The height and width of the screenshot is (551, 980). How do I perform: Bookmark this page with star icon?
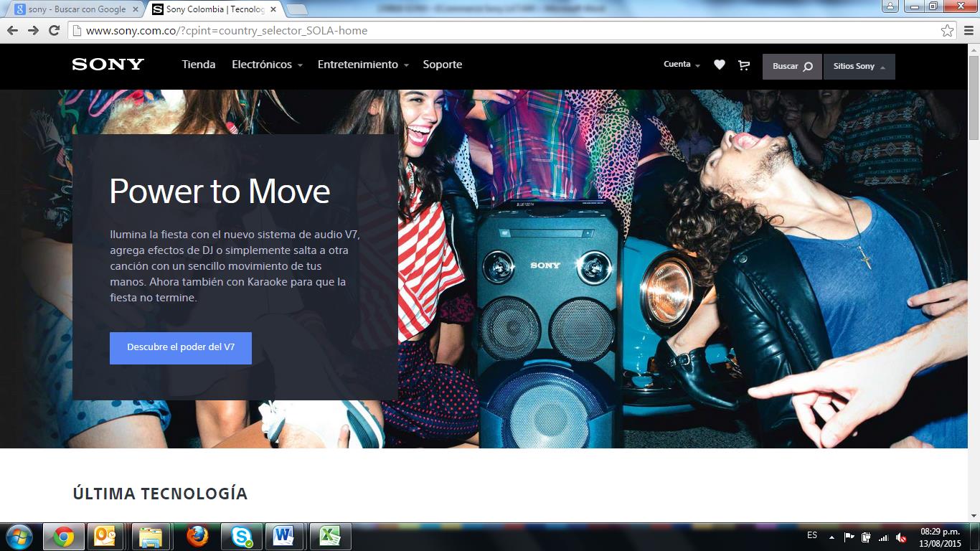(x=947, y=31)
